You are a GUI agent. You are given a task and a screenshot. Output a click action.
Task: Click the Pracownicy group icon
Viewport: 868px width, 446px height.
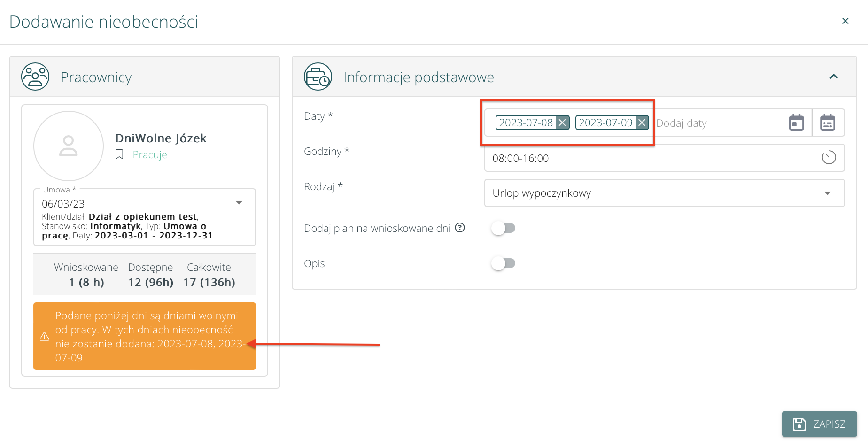coord(35,77)
